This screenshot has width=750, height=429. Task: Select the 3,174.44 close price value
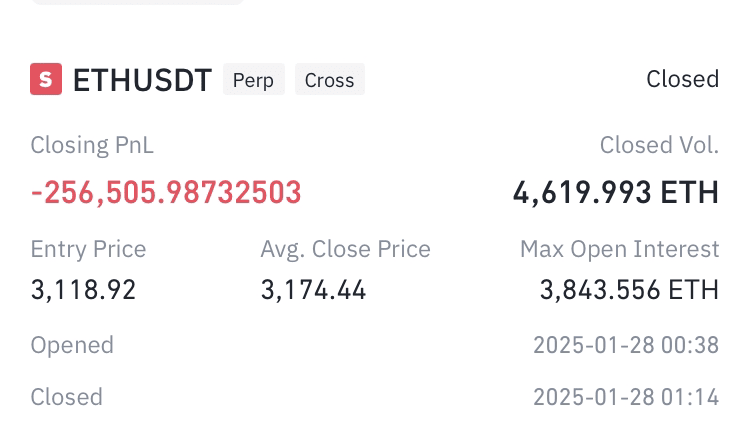[x=313, y=290]
